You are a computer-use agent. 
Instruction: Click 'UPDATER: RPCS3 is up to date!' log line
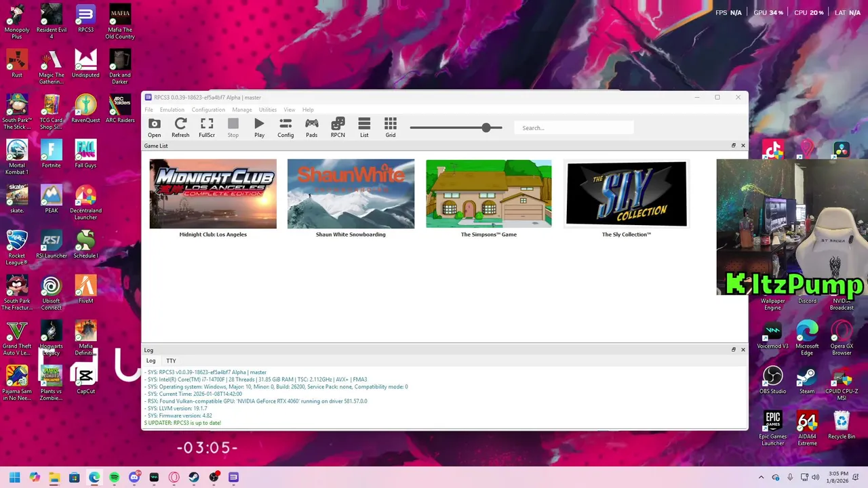pos(183,423)
